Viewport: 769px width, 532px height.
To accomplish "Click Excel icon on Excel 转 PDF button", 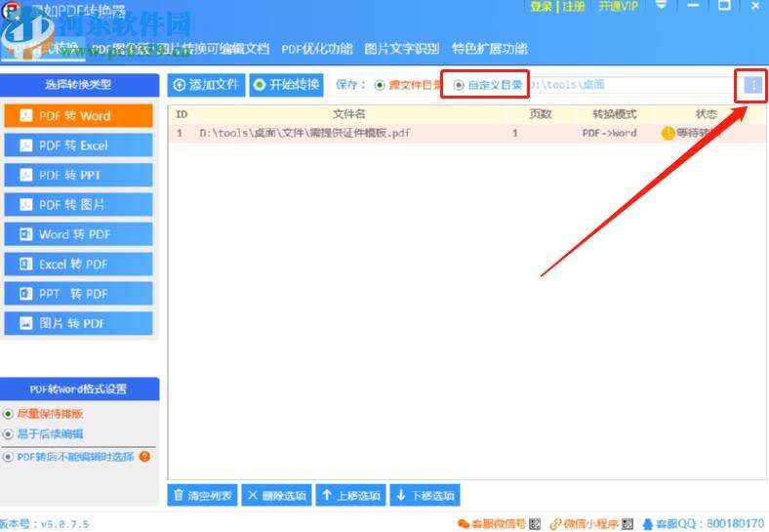I will tap(26, 264).
